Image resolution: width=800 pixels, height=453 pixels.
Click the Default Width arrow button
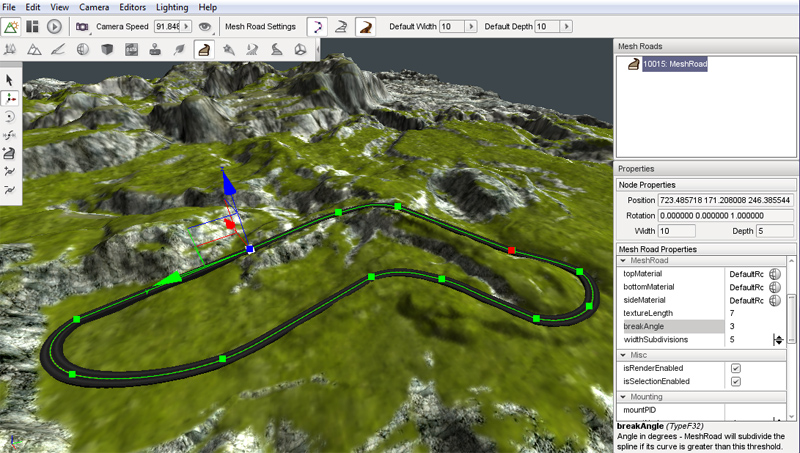(473, 27)
